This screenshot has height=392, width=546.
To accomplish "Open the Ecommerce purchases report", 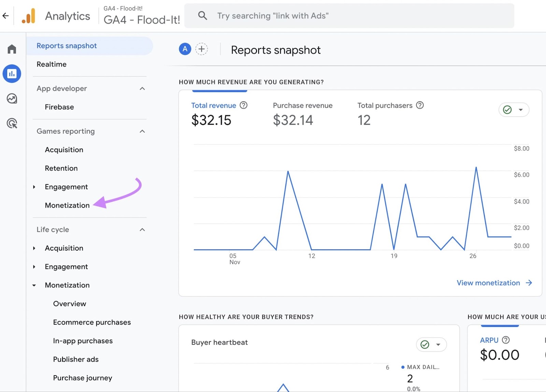I will [91, 322].
